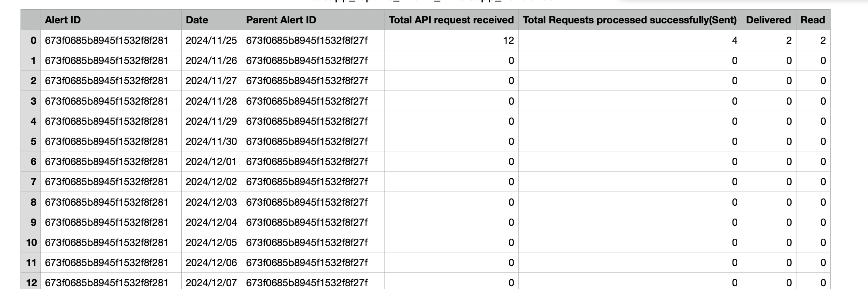Click row header 12
Screen dimensions: 868x289
click(x=31, y=283)
